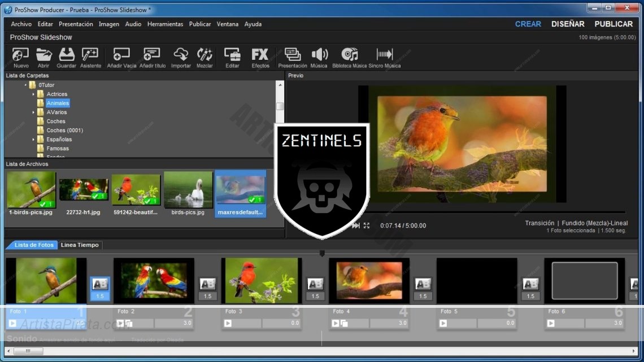
Task: Play slide Foto 2 from its play icon
Action: 120,324
